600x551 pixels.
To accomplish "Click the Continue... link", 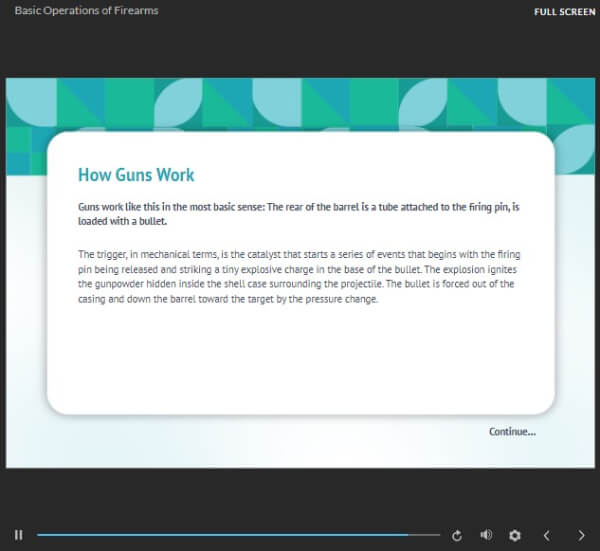I will pyautogui.click(x=512, y=432).
